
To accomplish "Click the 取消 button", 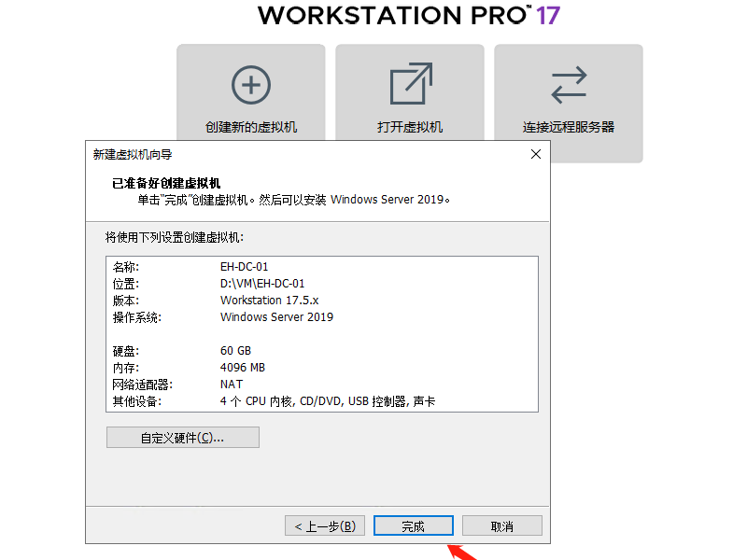I will pyautogui.click(x=501, y=525).
